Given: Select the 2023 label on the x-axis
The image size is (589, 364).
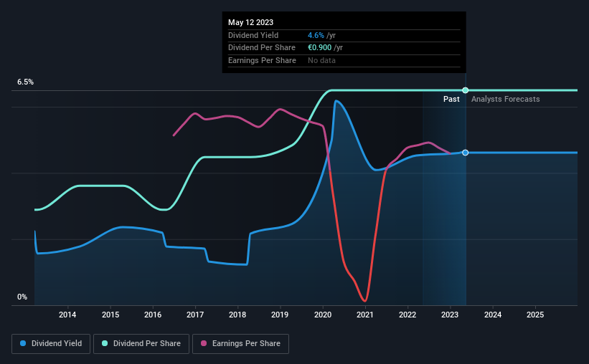Looking at the screenshot, I should 450,315.
